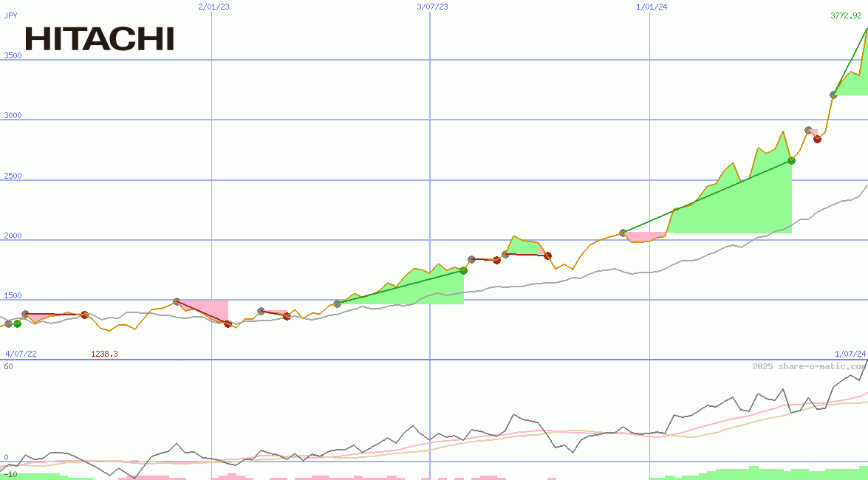Click the 3772.92 latest price value

(x=846, y=16)
